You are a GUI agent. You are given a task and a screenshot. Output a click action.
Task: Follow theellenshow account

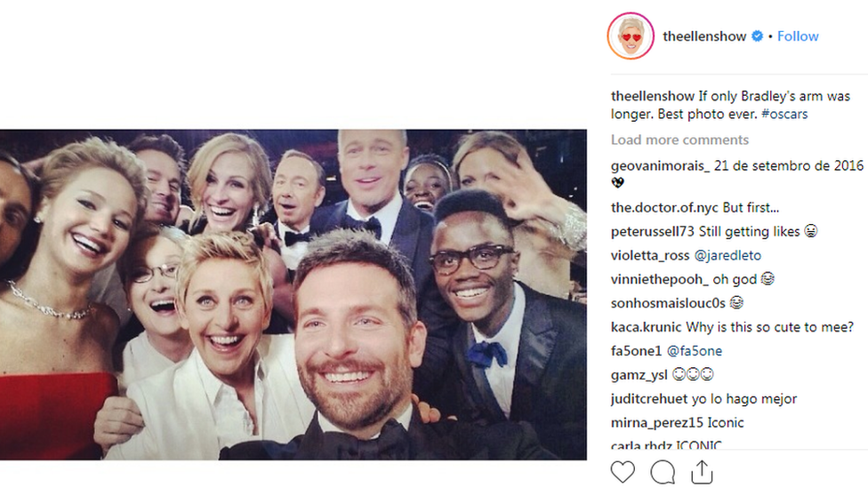[798, 36]
